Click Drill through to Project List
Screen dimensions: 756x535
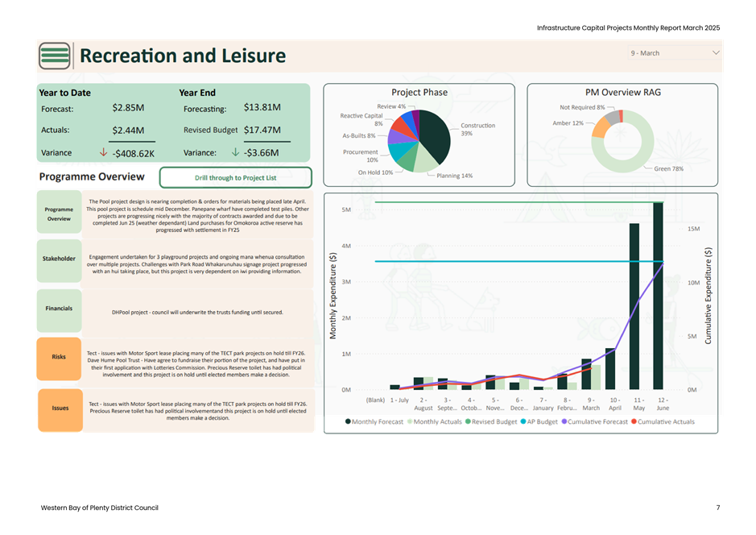click(x=236, y=177)
